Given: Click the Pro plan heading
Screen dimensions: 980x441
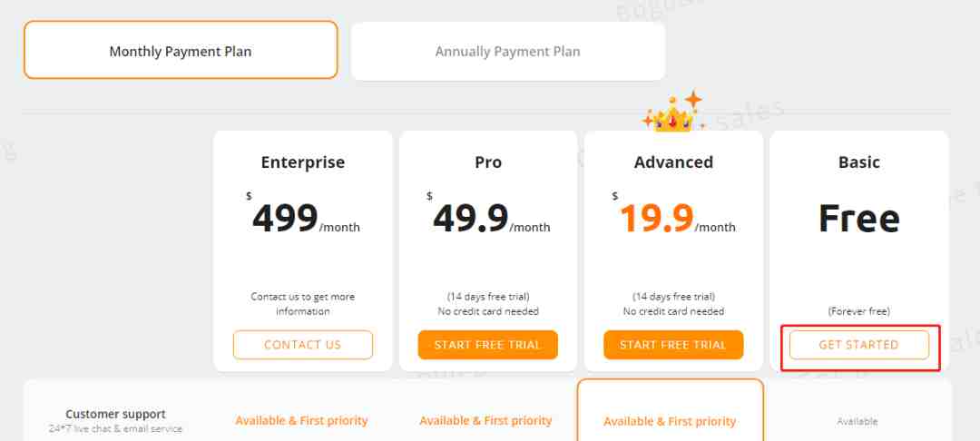Looking at the screenshot, I should click(x=488, y=162).
